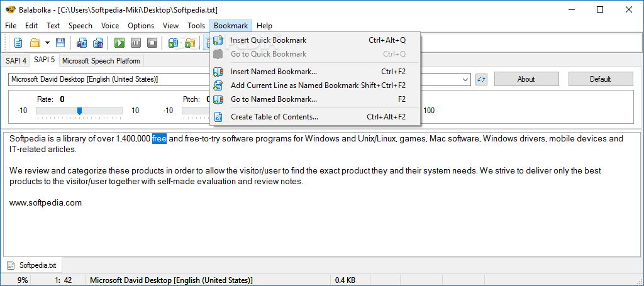This screenshot has width=644, height=286.
Task: Click the refresh voices icon button
Action: point(481,79)
